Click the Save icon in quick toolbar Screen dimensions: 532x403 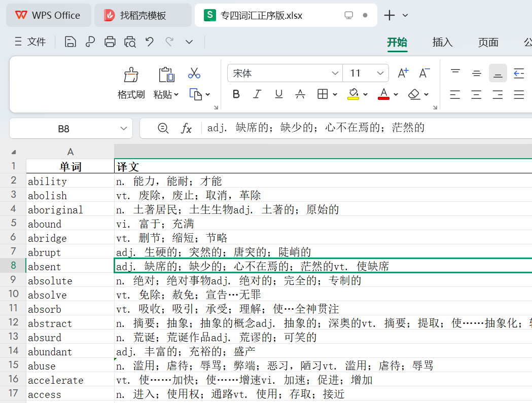click(x=70, y=42)
